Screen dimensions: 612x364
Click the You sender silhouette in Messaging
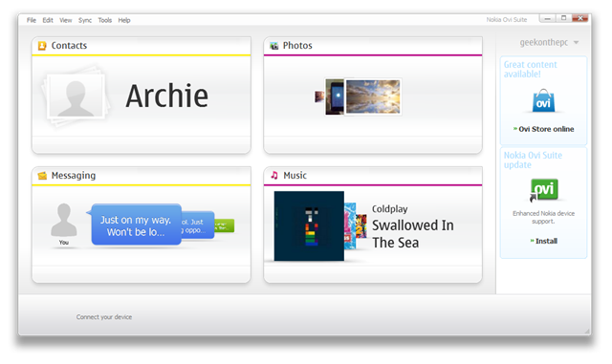(64, 221)
